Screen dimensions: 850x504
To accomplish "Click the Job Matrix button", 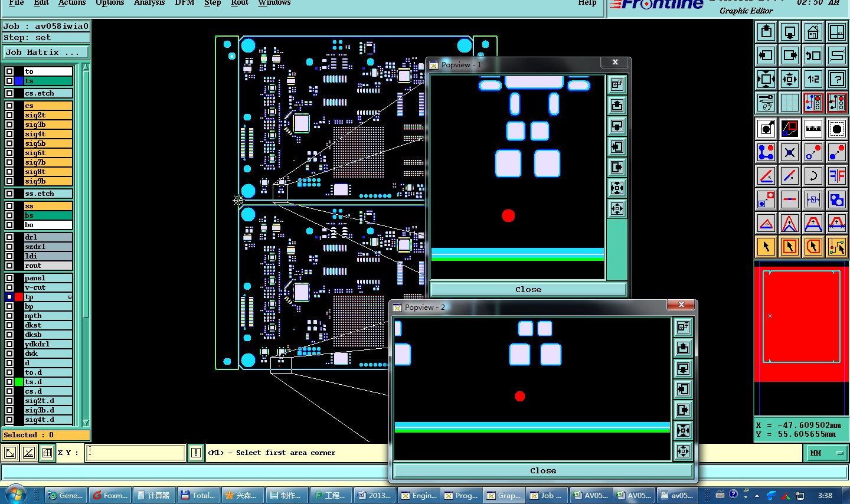I will pos(46,52).
